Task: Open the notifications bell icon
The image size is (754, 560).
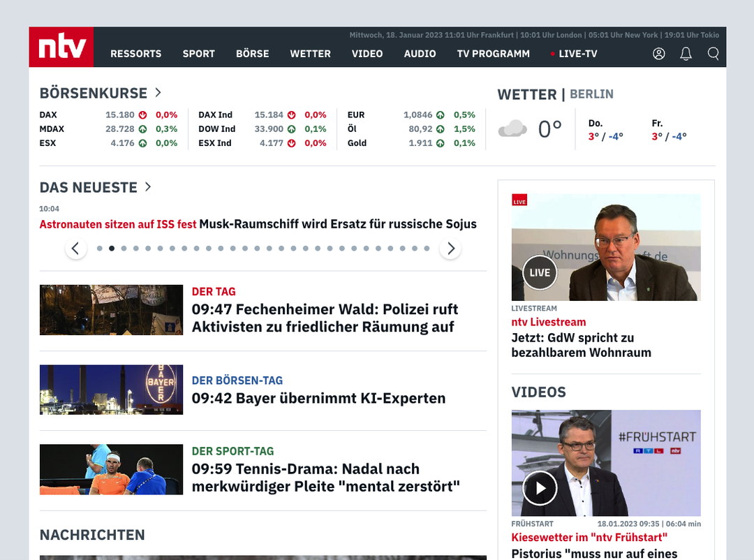Action: (x=686, y=54)
